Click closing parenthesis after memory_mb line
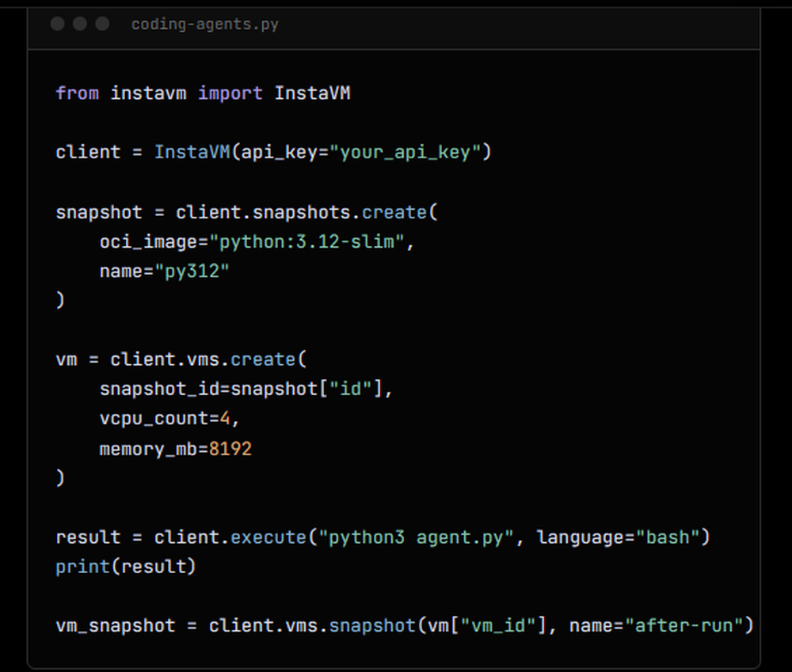 [60, 477]
